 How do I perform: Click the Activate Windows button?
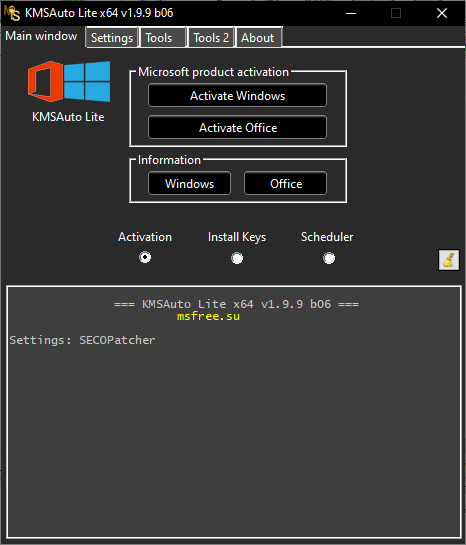[237, 95]
